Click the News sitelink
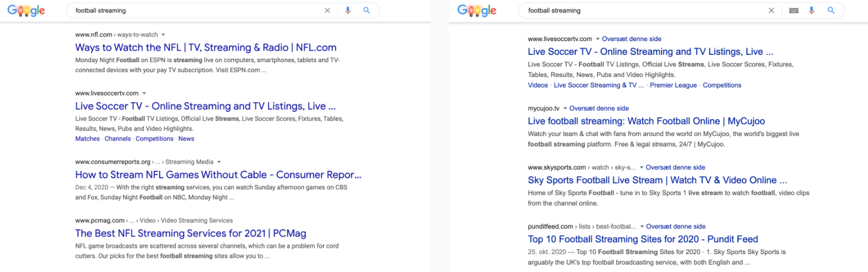This screenshot has width=868, height=272. [x=186, y=139]
